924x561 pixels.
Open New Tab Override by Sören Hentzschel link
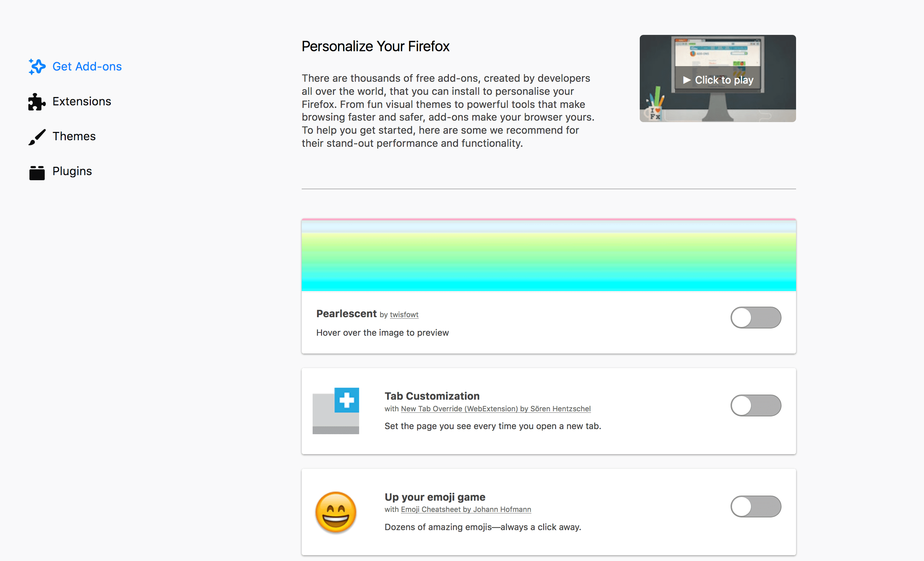coord(496,409)
